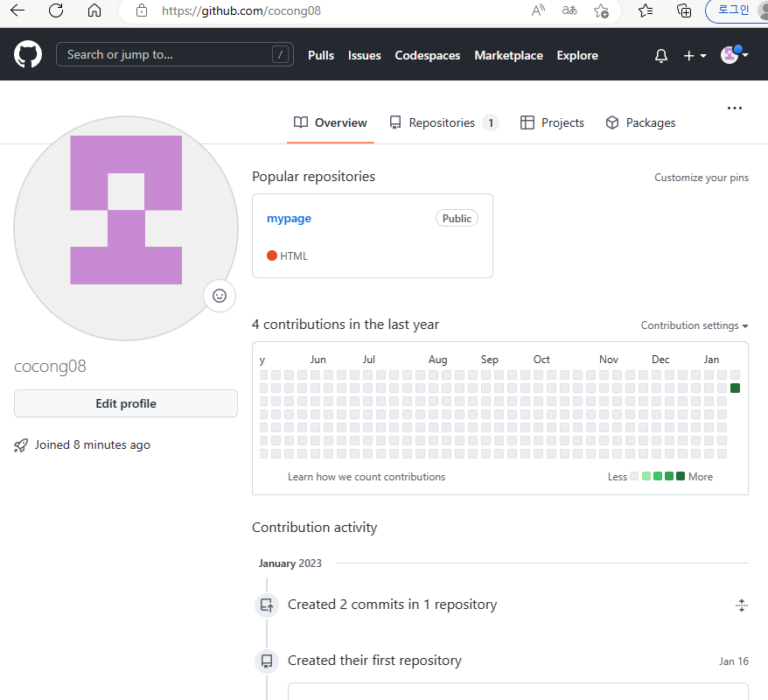The image size is (768, 700).
Task: Click the red HTML language color dot
Action: tap(272, 255)
